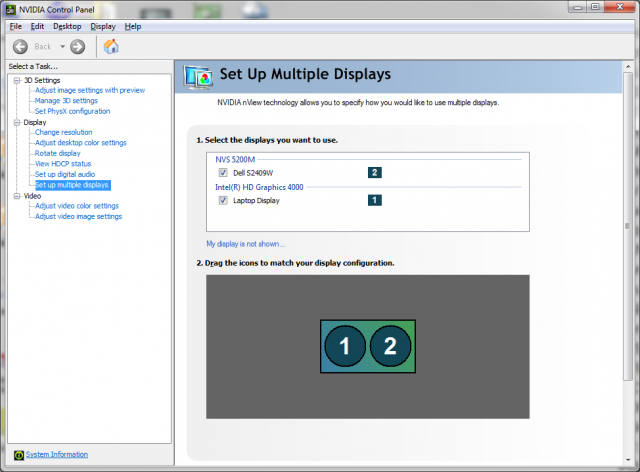Open the Edit menu
Viewport: 640px width, 472px height.
click(37, 27)
